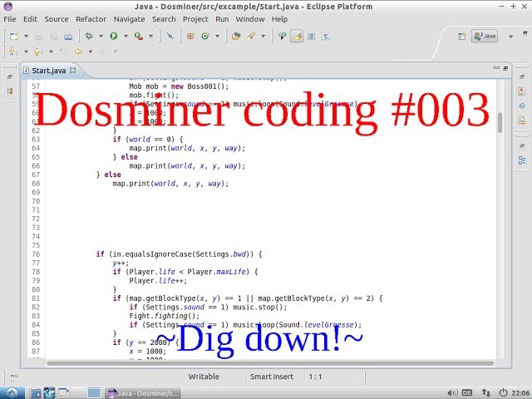Open the External Tools dropdown arrow

pyautogui.click(x=150, y=37)
